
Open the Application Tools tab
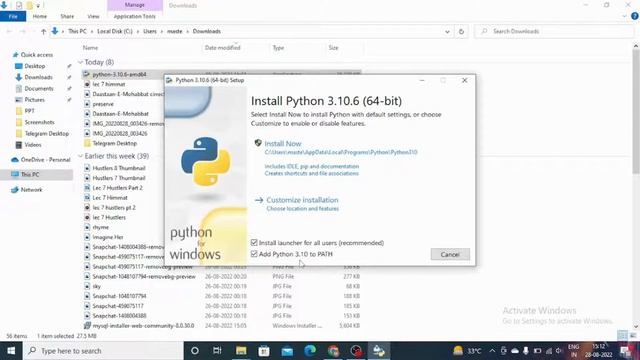click(x=134, y=16)
